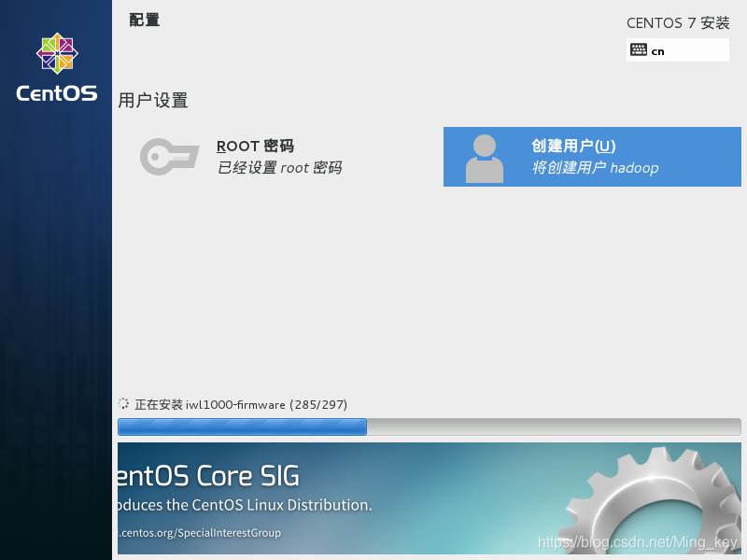Click the installation progress bar
The image size is (747, 560).
coord(430,427)
